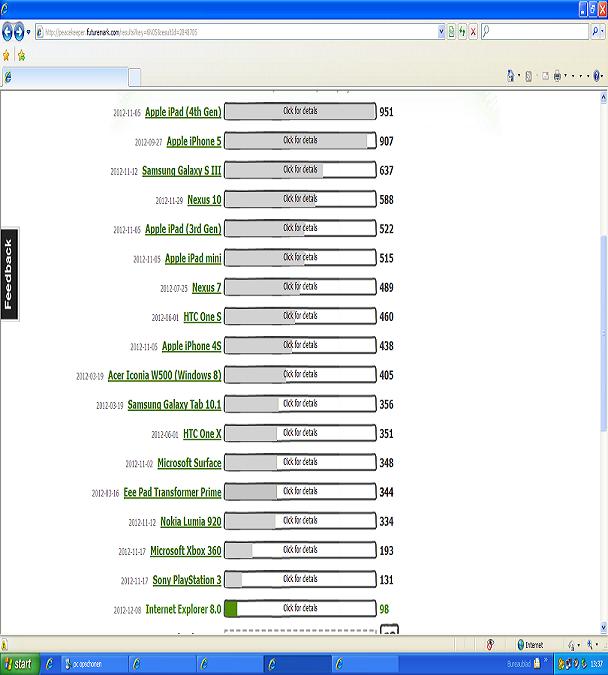Open quick launch Internet Explorer icon

[x=50, y=664]
